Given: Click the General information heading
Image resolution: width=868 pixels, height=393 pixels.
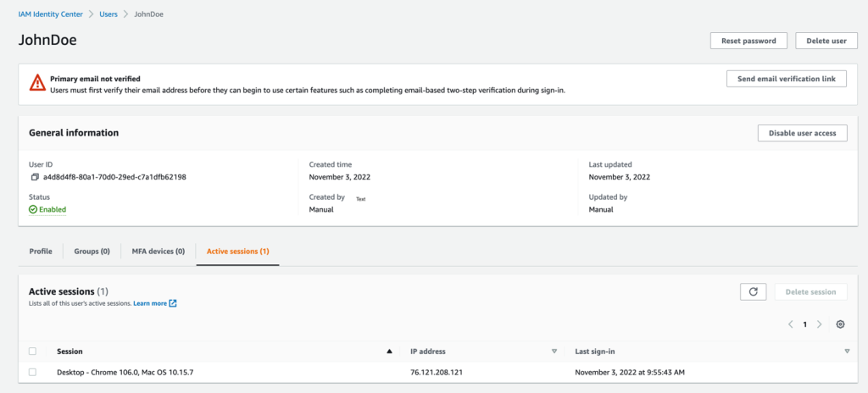Looking at the screenshot, I should point(74,133).
